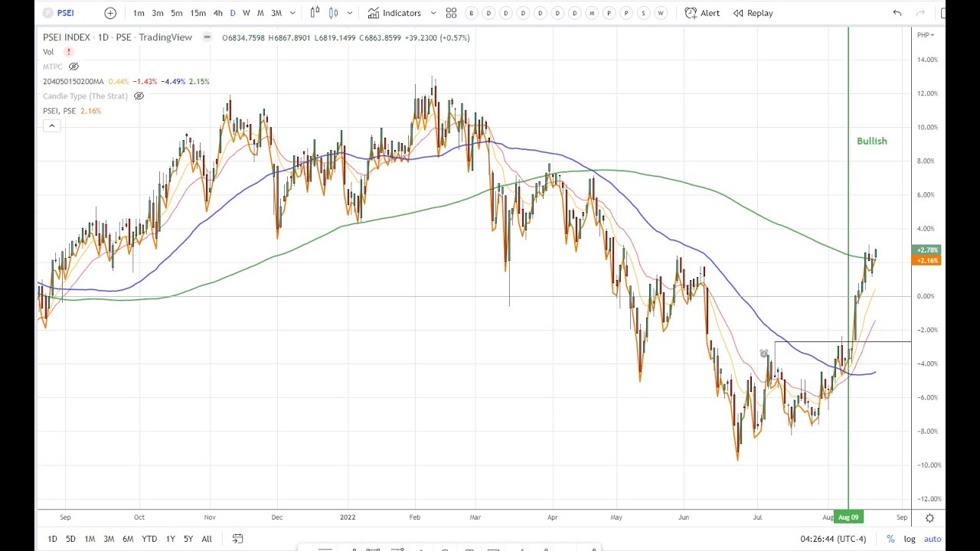
Task: Set the date range to 1D
Action: click(52, 539)
